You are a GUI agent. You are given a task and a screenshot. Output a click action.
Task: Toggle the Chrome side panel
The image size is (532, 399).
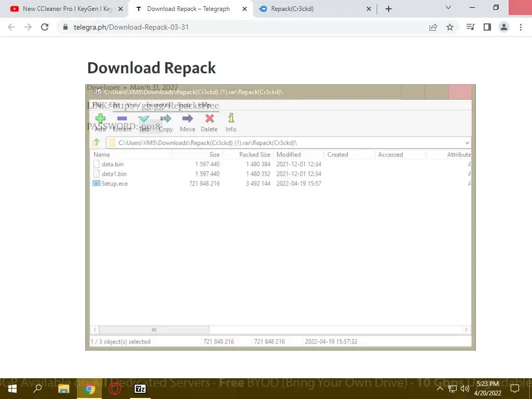487,27
